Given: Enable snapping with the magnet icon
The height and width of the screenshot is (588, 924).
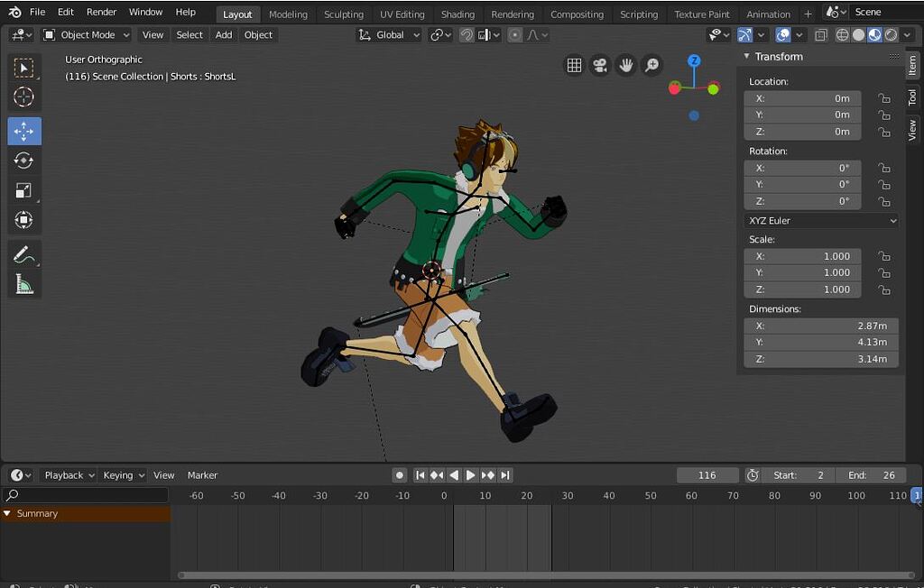Looking at the screenshot, I should coord(467,34).
